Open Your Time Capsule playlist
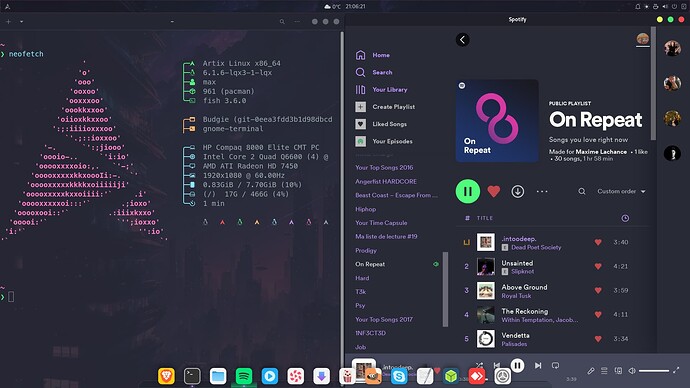The image size is (690, 388). coord(381,223)
